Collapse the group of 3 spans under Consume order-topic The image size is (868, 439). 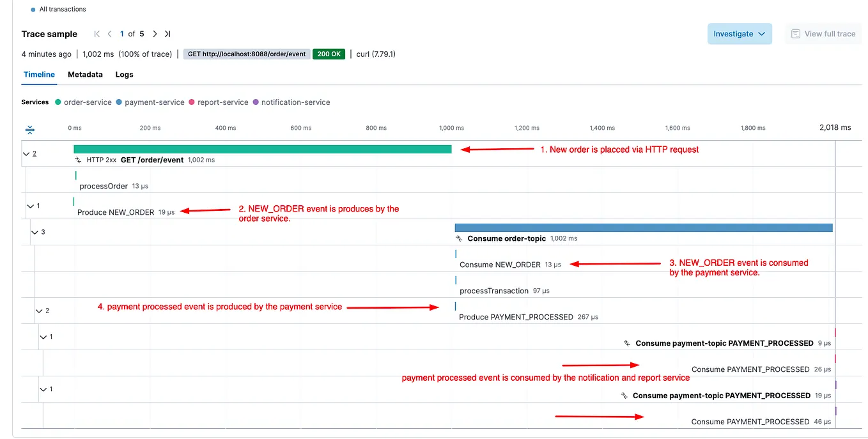click(x=35, y=232)
